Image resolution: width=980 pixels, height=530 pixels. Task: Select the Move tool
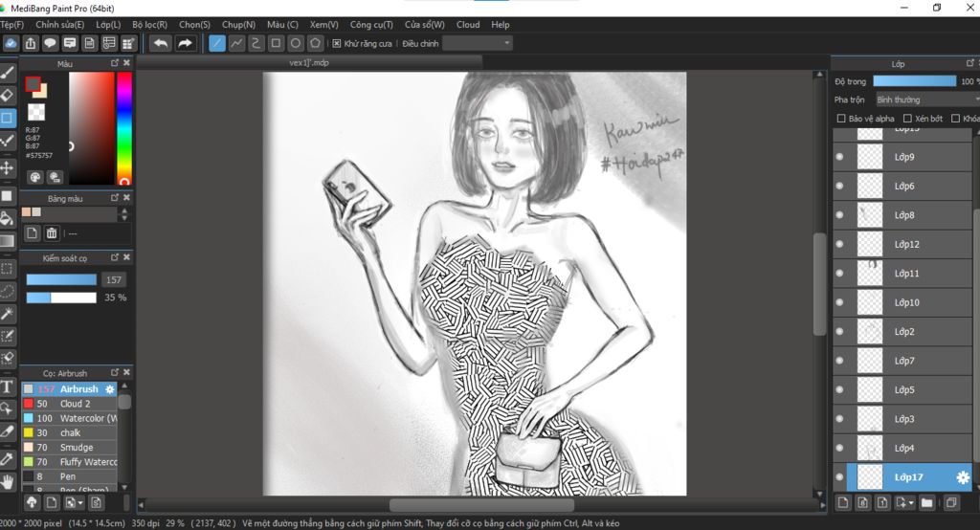coord(7,167)
